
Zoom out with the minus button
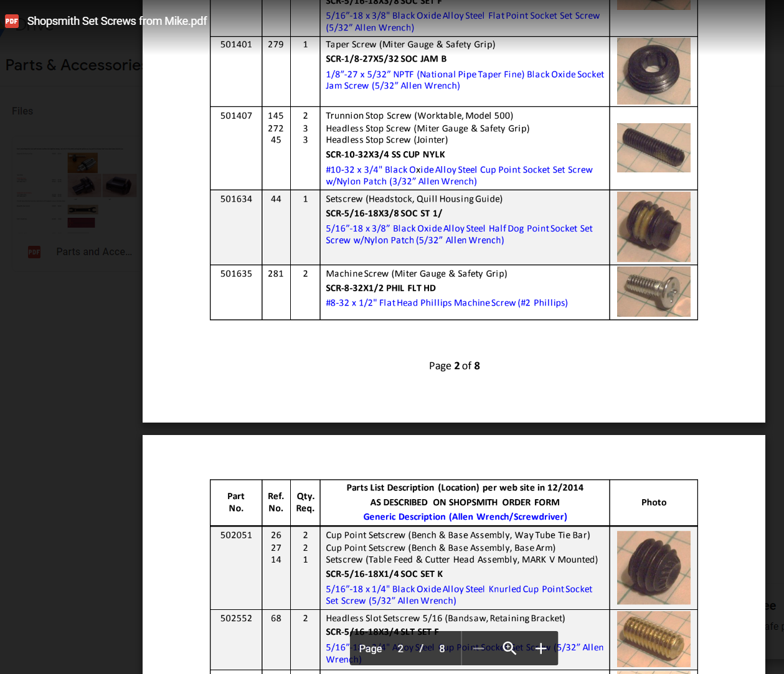click(478, 648)
